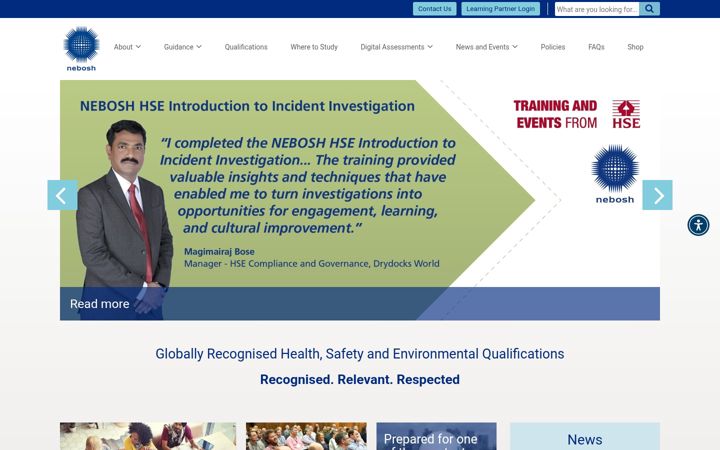Go to the previous carousel slide

[62, 195]
